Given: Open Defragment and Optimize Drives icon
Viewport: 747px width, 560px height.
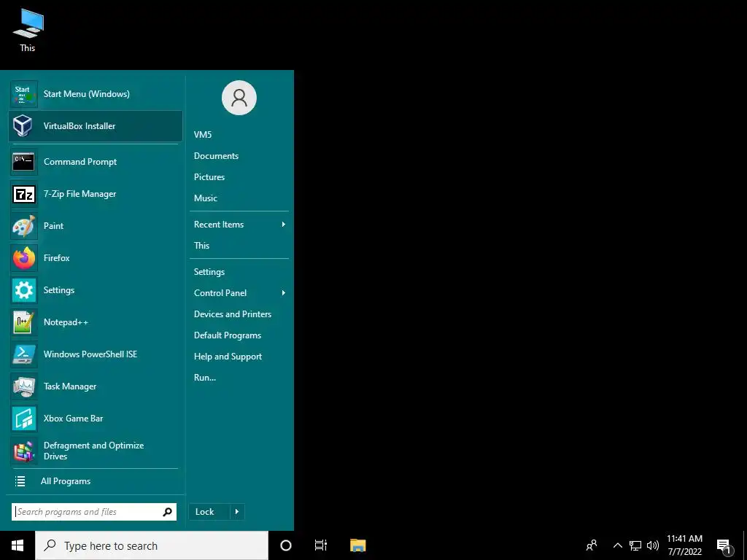Looking at the screenshot, I should [24, 451].
